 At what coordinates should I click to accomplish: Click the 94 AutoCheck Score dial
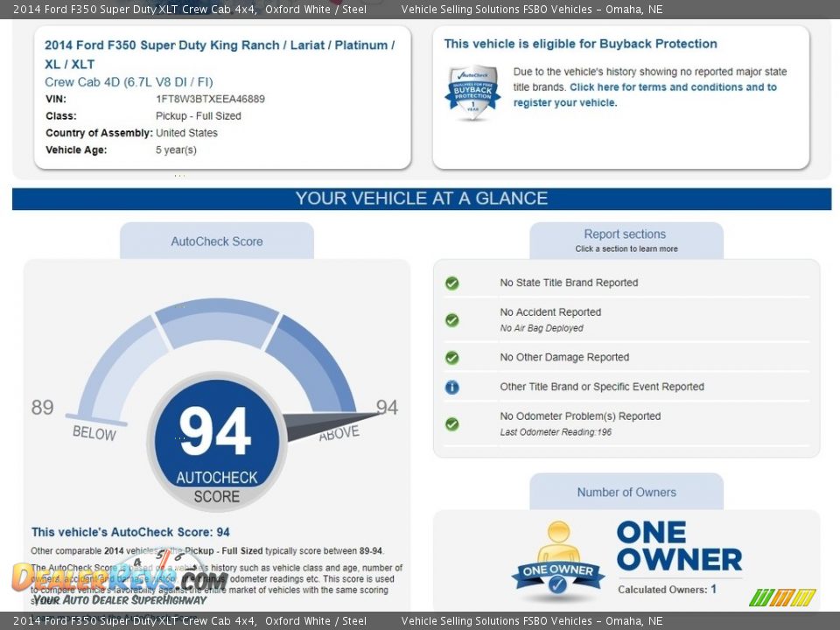[x=216, y=441]
